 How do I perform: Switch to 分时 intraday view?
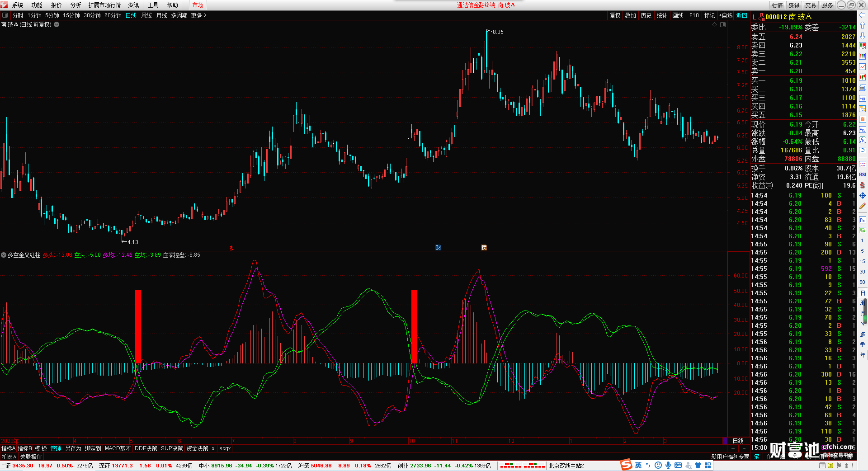pyautogui.click(x=18, y=15)
